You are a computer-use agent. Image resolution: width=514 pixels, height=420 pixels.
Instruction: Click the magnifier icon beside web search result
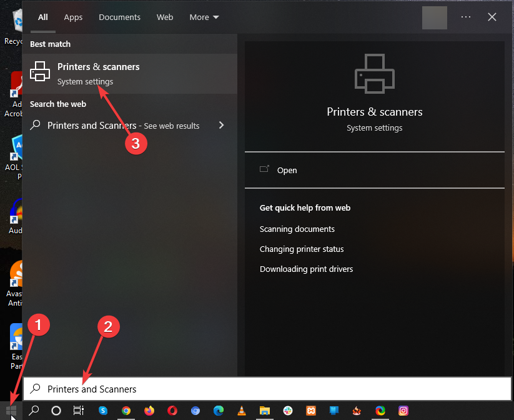tap(35, 125)
